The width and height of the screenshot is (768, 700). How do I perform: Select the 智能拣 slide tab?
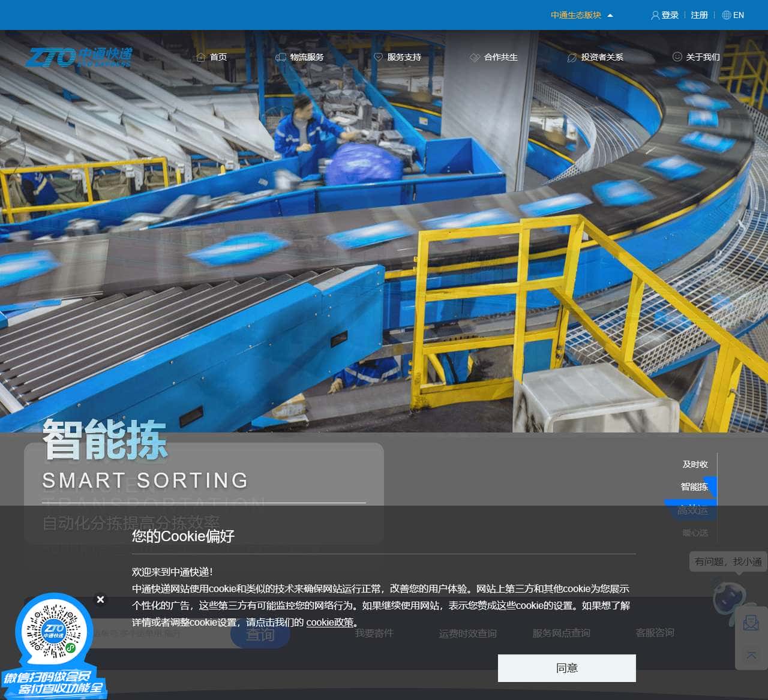click(x=694, y=486)
